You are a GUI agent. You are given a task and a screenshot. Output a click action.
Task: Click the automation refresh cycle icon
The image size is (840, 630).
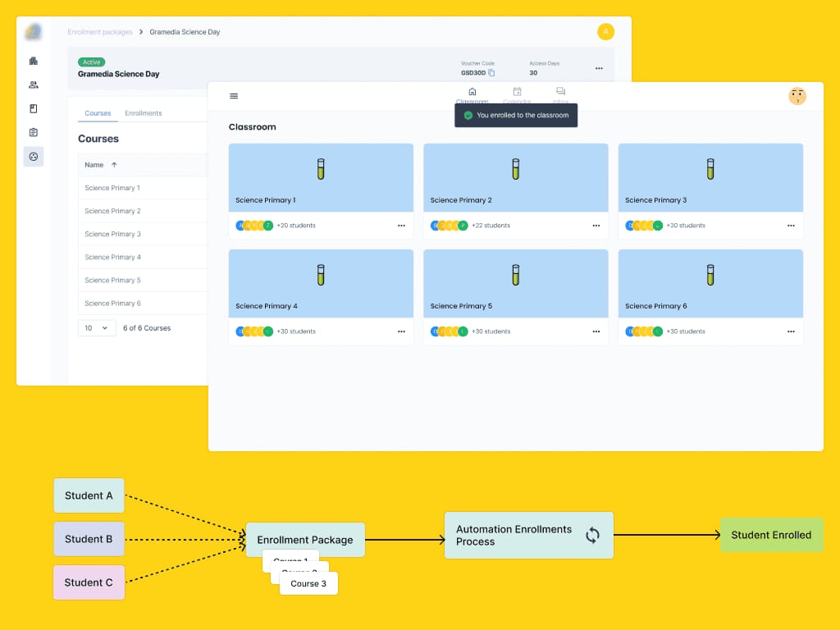point(592,535)
